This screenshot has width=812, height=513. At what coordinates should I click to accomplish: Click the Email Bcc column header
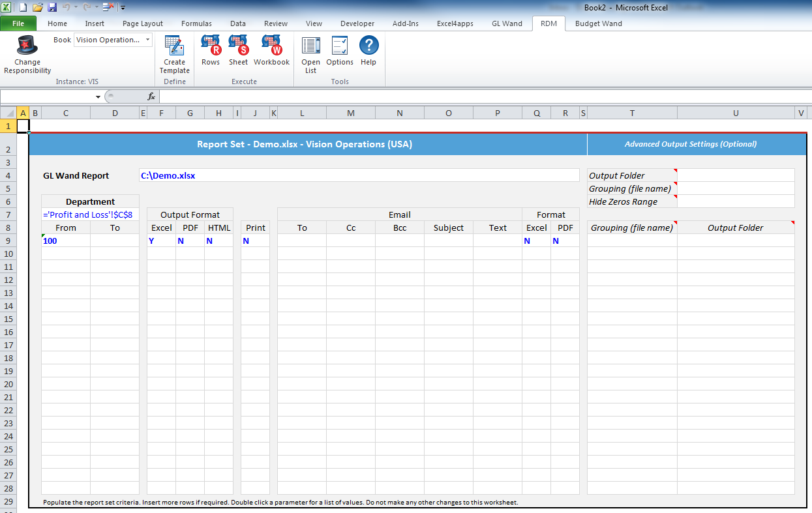pyautogui.click(x=400, y=227)
